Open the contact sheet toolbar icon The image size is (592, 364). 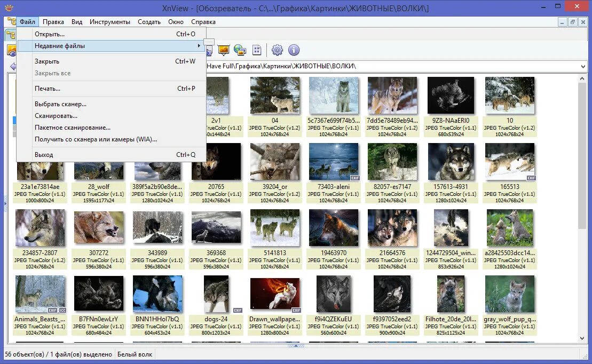click(257, 50)
